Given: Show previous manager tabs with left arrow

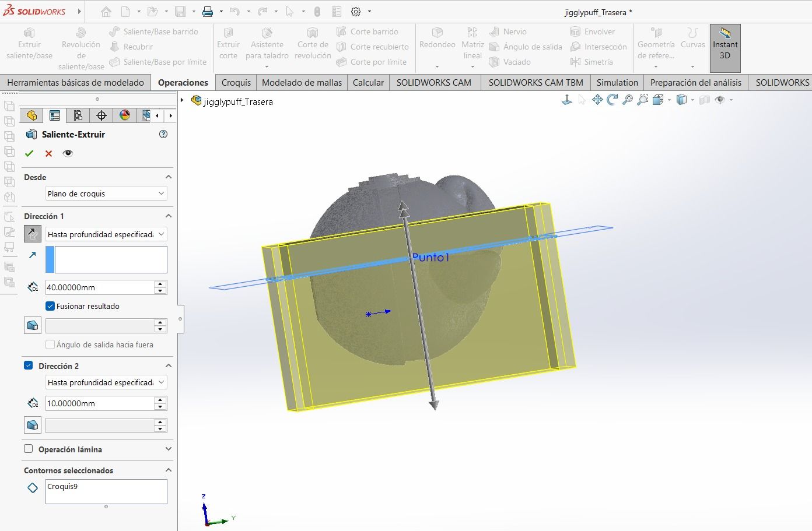Looking at the screenshot, I should (x=157, y=115).
